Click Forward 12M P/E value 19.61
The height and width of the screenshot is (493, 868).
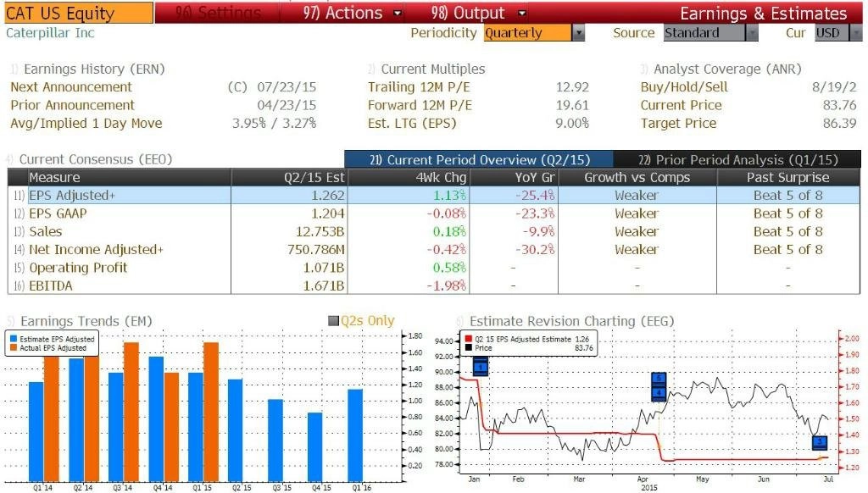572,105
